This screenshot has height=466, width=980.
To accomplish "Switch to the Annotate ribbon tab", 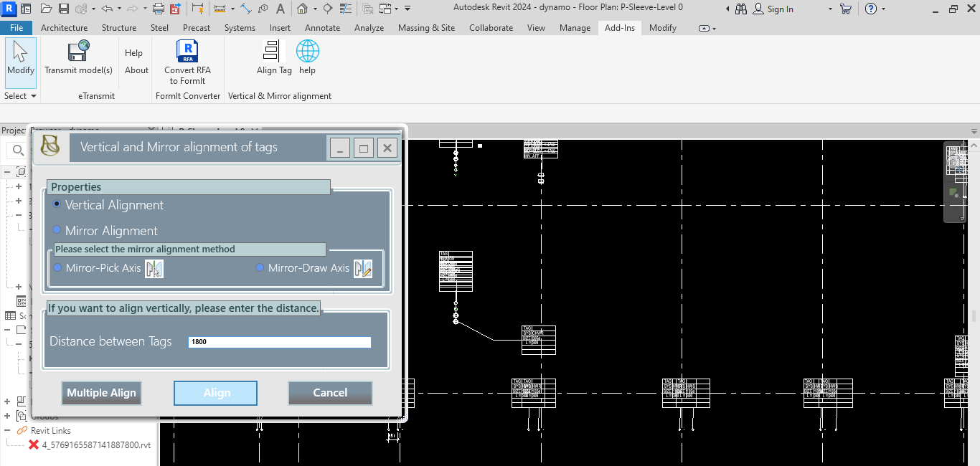I will tap(322, 28).
